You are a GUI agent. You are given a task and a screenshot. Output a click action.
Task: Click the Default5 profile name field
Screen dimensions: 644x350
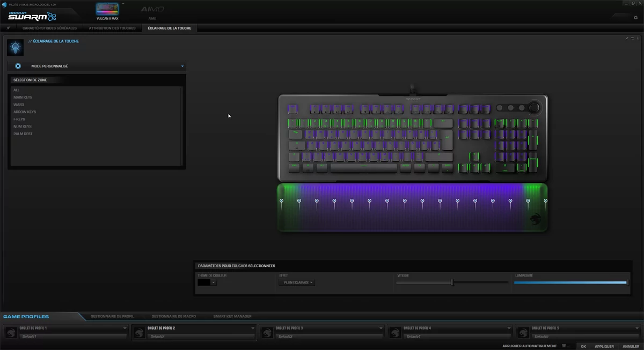586,336
